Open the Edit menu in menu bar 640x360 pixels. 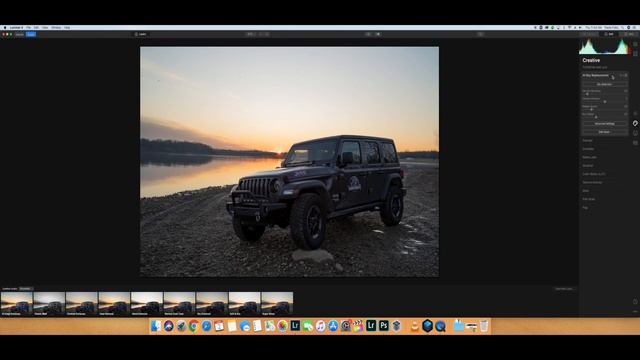click(x=36, y=27)
